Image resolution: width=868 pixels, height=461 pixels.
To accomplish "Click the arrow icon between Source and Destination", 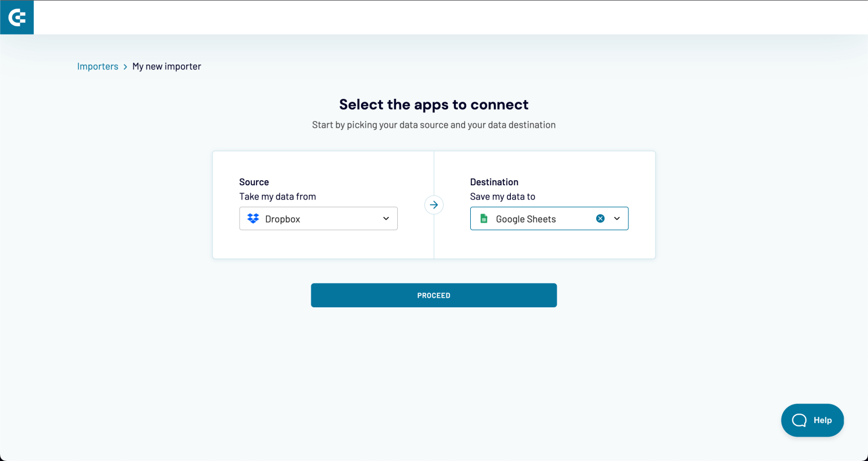I will click(433, 205).
